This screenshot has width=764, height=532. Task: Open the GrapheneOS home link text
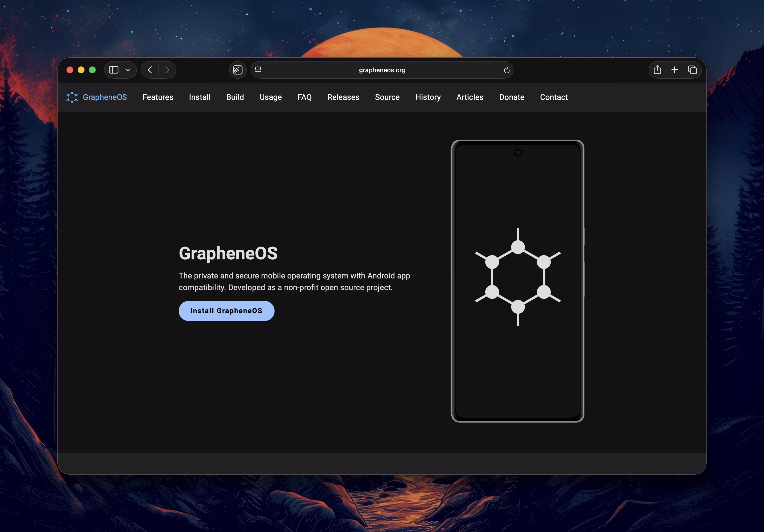[x=105, y=97]
